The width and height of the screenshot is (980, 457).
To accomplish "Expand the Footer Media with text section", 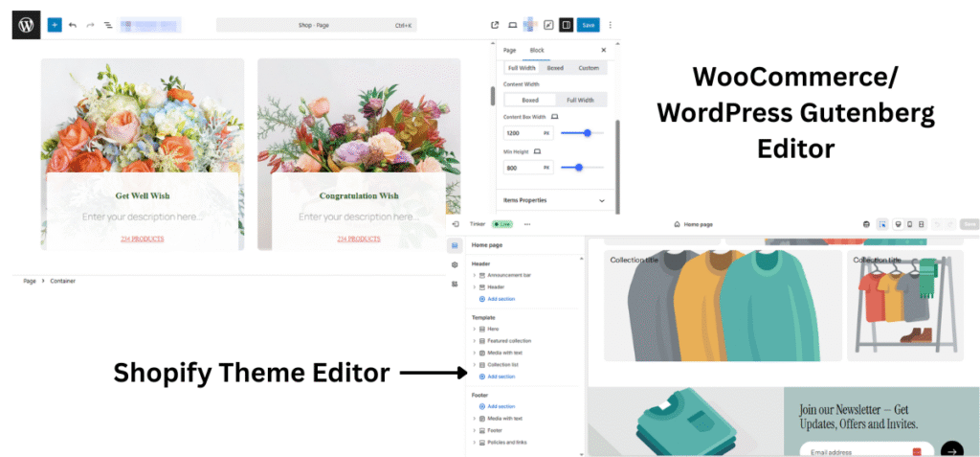I will [475, 418].
